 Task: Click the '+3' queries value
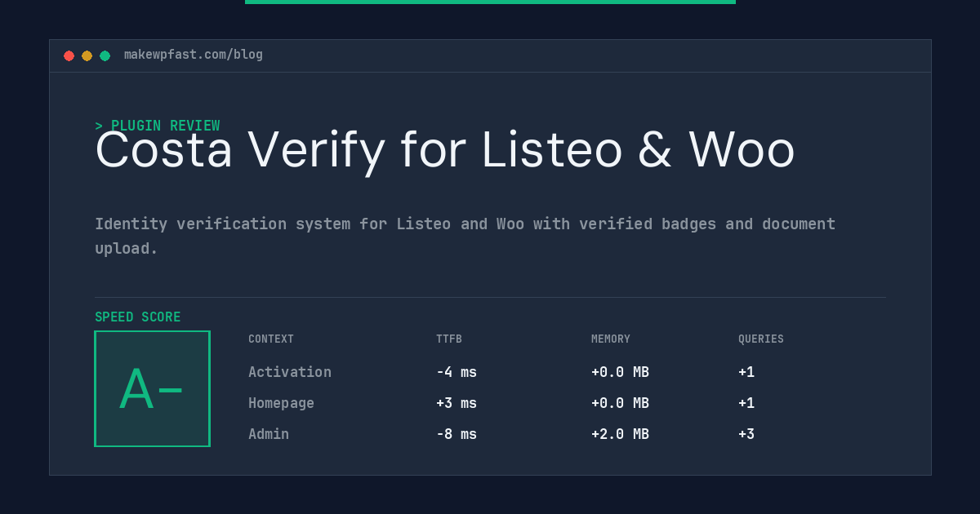[746, 434]
